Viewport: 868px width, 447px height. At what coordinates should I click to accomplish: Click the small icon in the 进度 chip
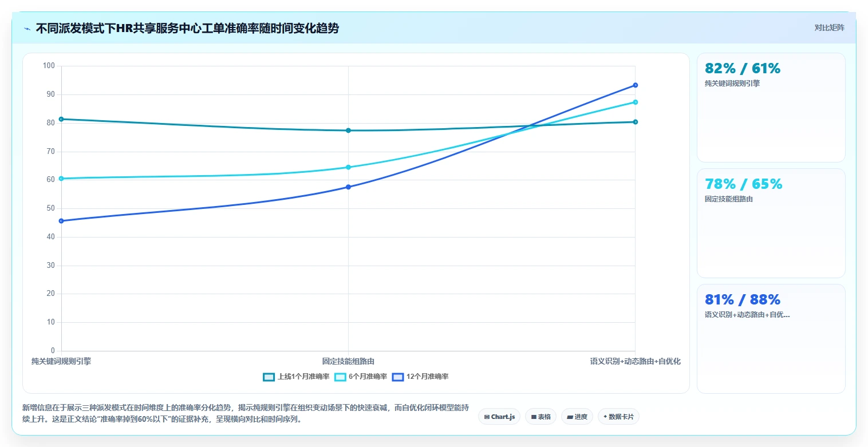[570, 417]
